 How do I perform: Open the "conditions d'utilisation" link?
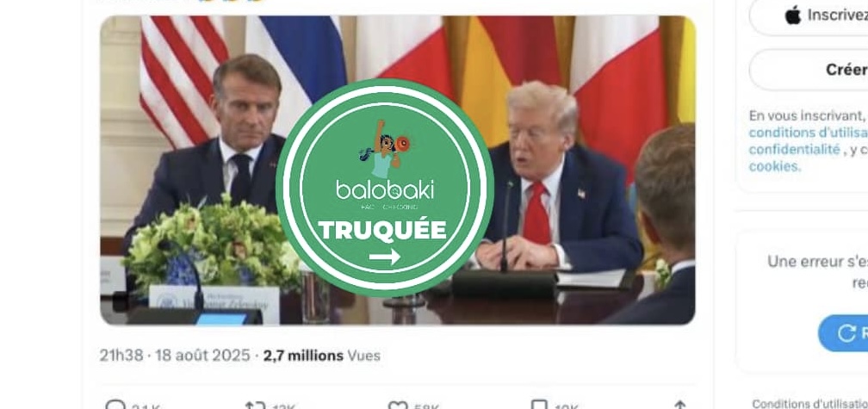809,133
